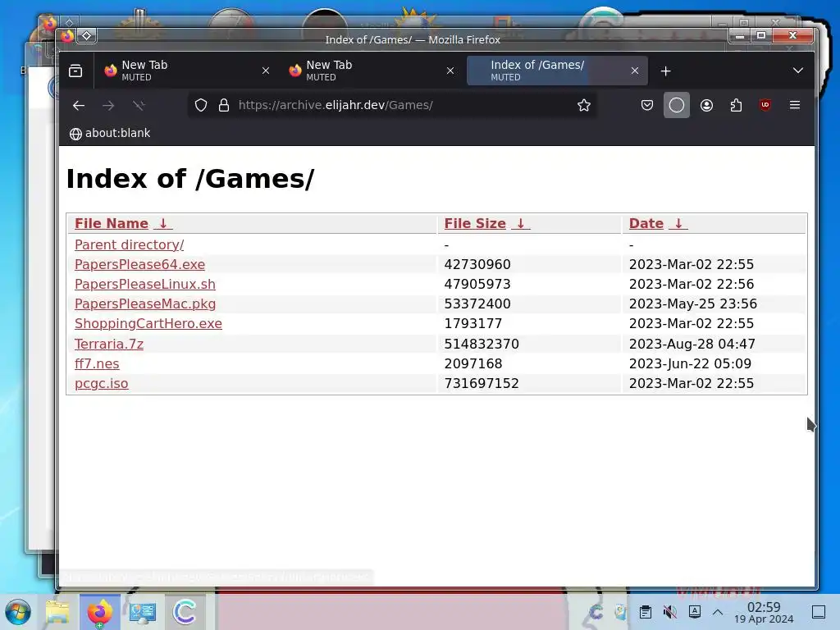Select the Index of /Games/ tab

coord(557,71)
